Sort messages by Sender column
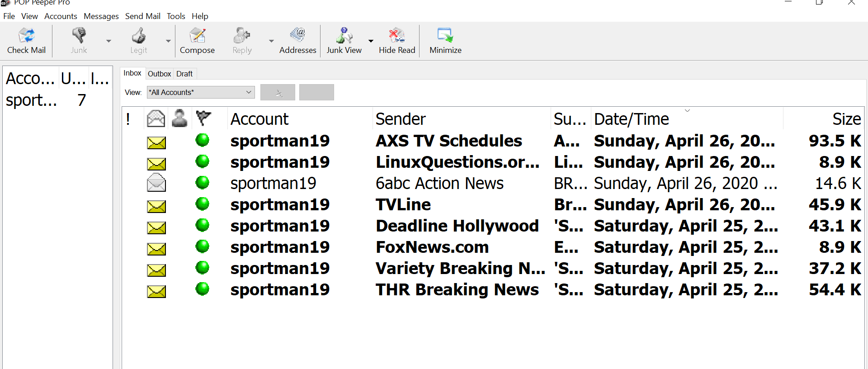 [x=462, y=119]
